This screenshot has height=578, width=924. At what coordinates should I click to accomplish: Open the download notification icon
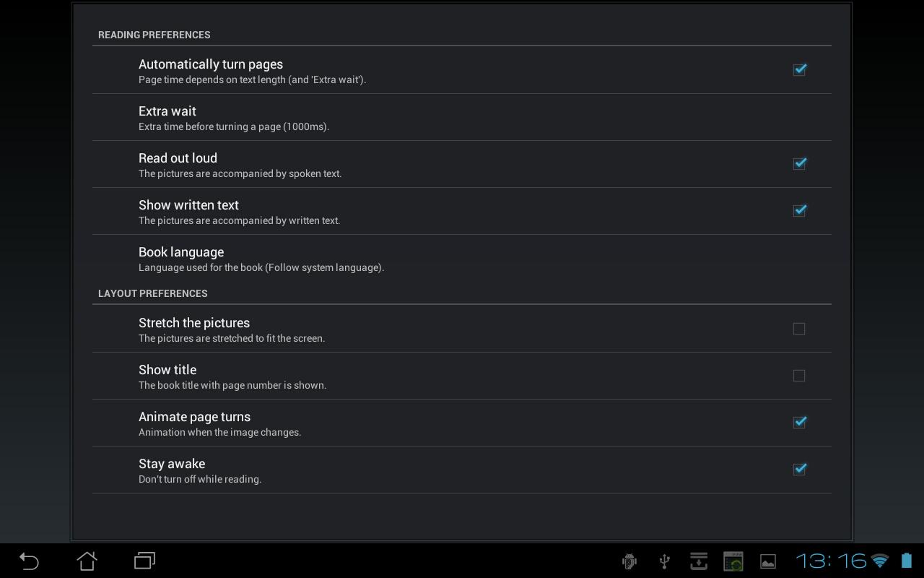point(699,561)
